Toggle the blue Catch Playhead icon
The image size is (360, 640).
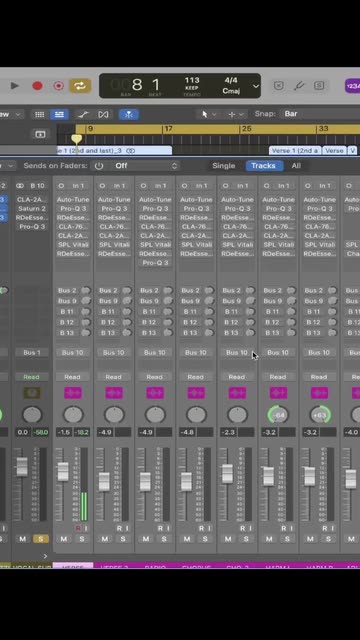pyautogui.click(x=129, y=114)
